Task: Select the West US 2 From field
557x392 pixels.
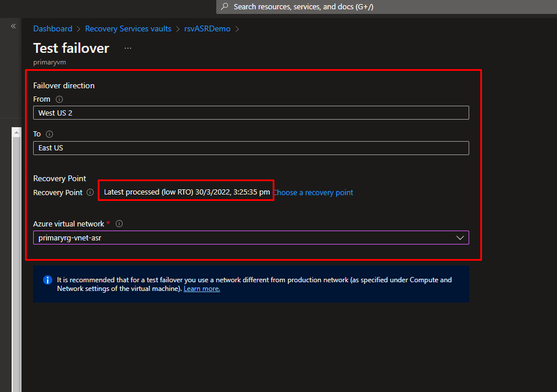Action: point(251,113)
